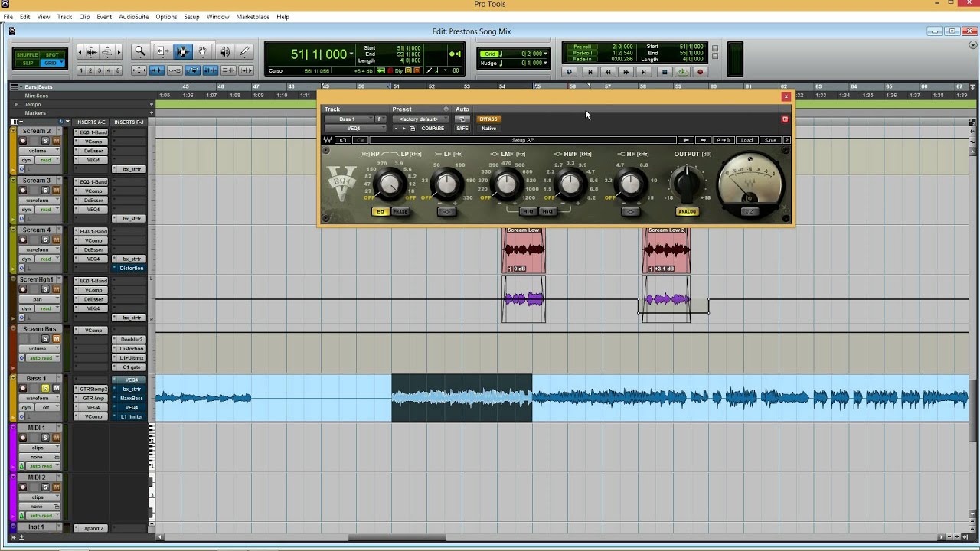Click zoom preset 5 button

118,70
